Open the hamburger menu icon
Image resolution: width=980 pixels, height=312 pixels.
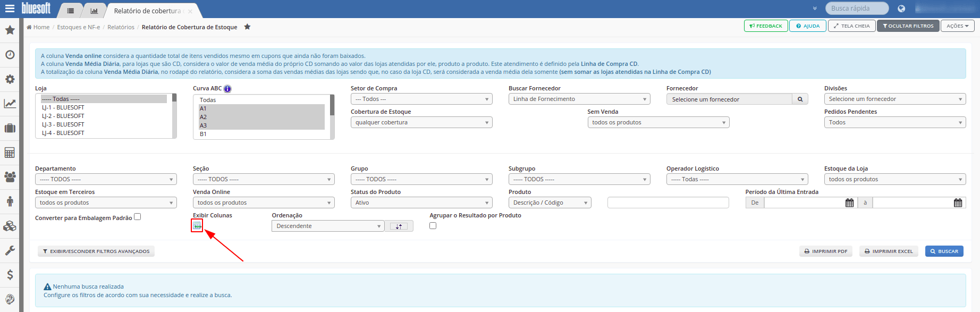[x=10, y=9]
